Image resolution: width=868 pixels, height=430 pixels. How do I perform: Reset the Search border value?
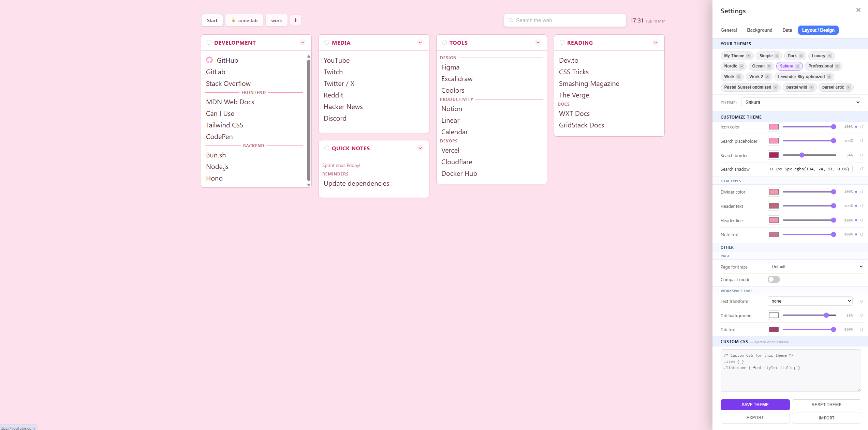pyautogui.click(x=862, y=155)
